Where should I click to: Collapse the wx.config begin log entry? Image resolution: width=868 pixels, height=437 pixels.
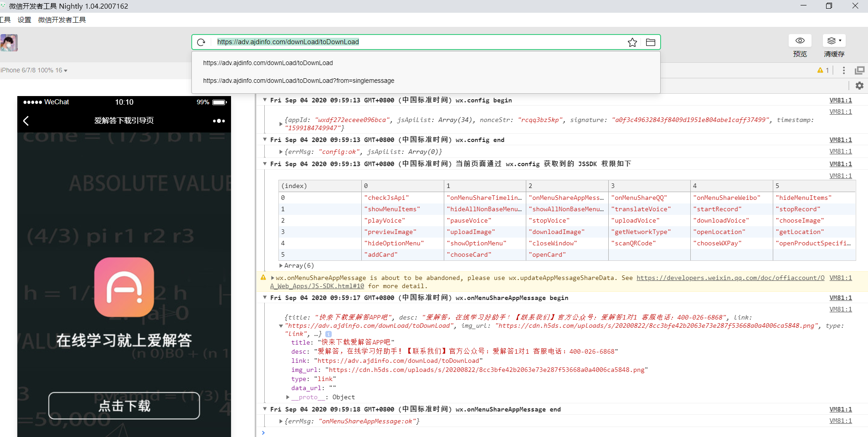[265, 100]
